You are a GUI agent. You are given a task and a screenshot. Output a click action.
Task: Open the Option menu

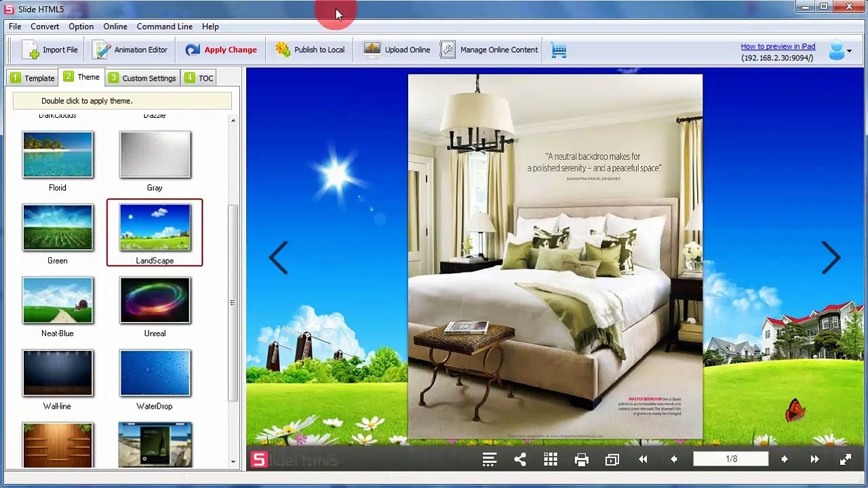pyautogui.click(x=81, y=26)
